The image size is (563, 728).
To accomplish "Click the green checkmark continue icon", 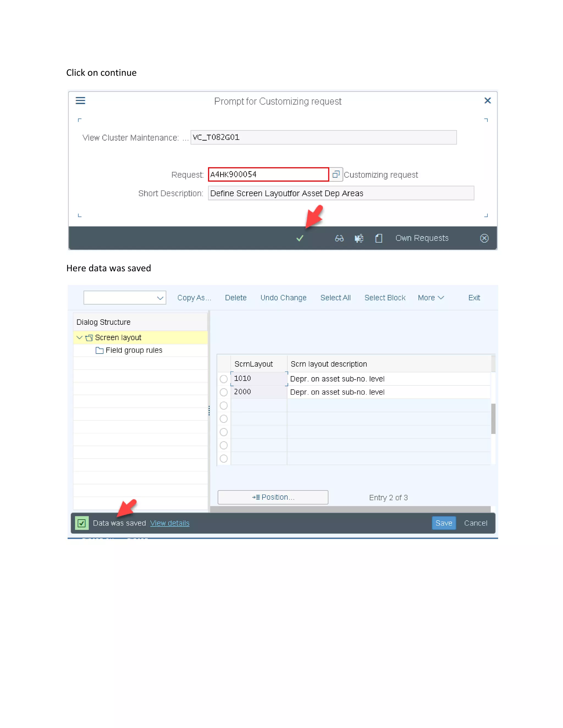I will tap(300, 238).
